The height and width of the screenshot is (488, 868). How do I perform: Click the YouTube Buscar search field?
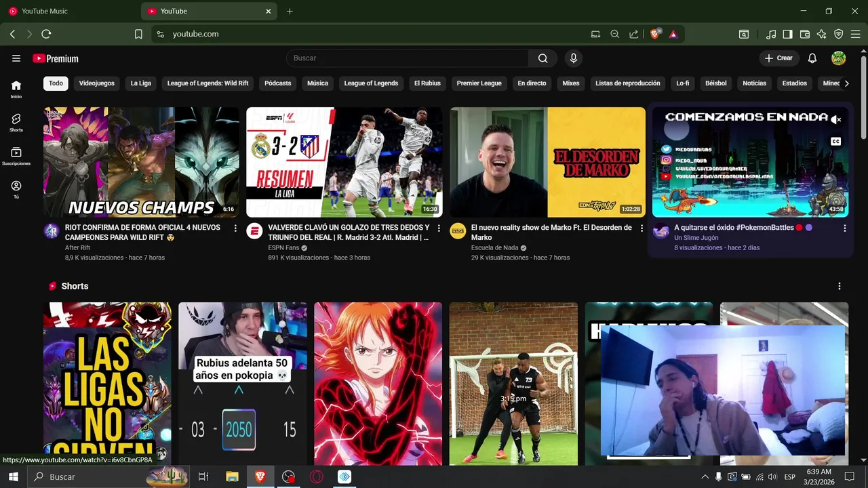[408, 58]
